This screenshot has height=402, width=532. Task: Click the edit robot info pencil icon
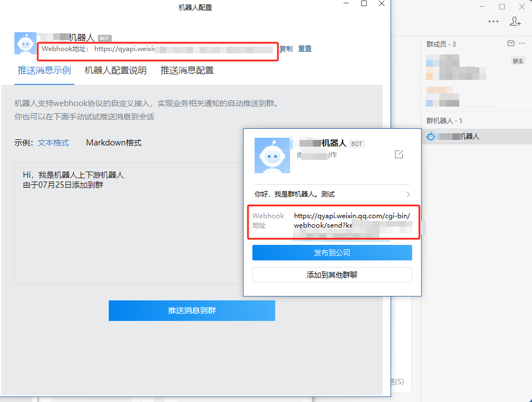pyautogui.click(x=399, y=154)
